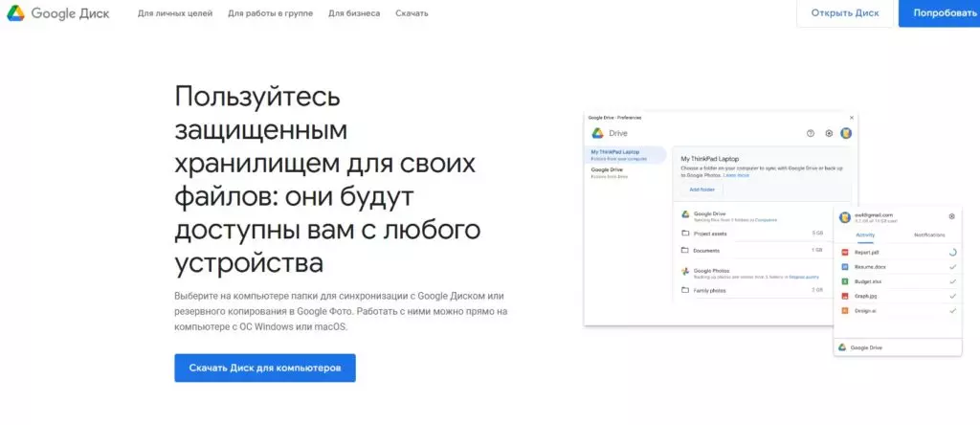Image resolution: width=980 pixels, height=425 pixels.
Task: Go to the «Скачать» navigation item
Action: click(412, 13)
